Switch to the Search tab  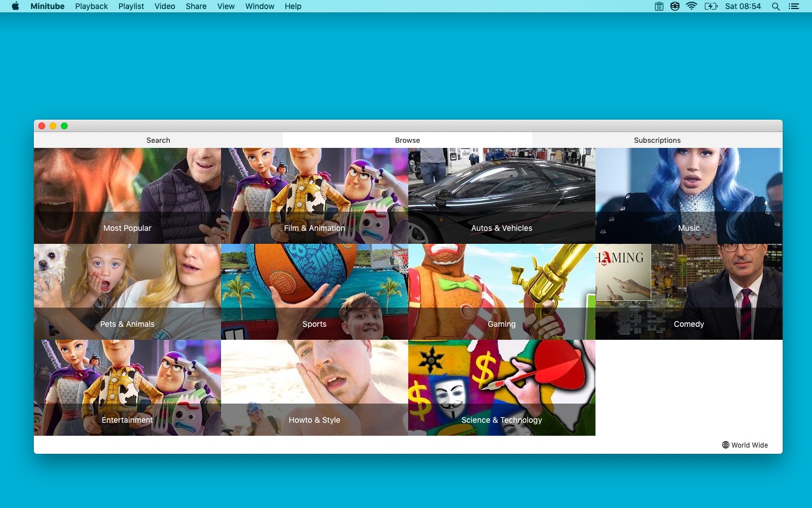[x=158, y=140]
